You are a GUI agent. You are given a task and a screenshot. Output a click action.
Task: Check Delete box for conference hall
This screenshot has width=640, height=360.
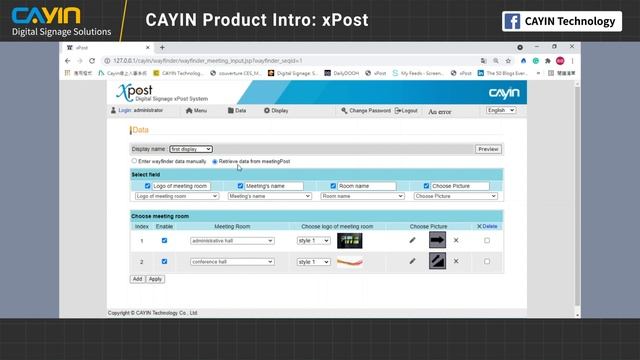click(x=487, y=261)
